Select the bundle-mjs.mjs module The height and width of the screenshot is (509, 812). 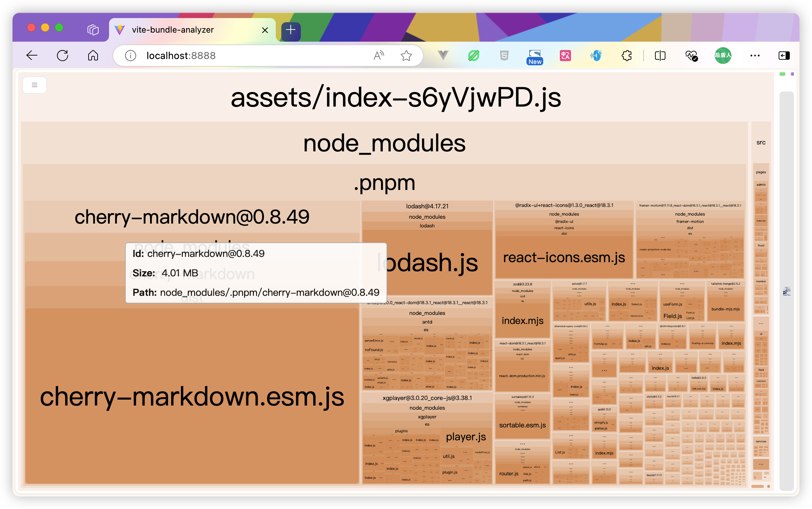(726, 309)
